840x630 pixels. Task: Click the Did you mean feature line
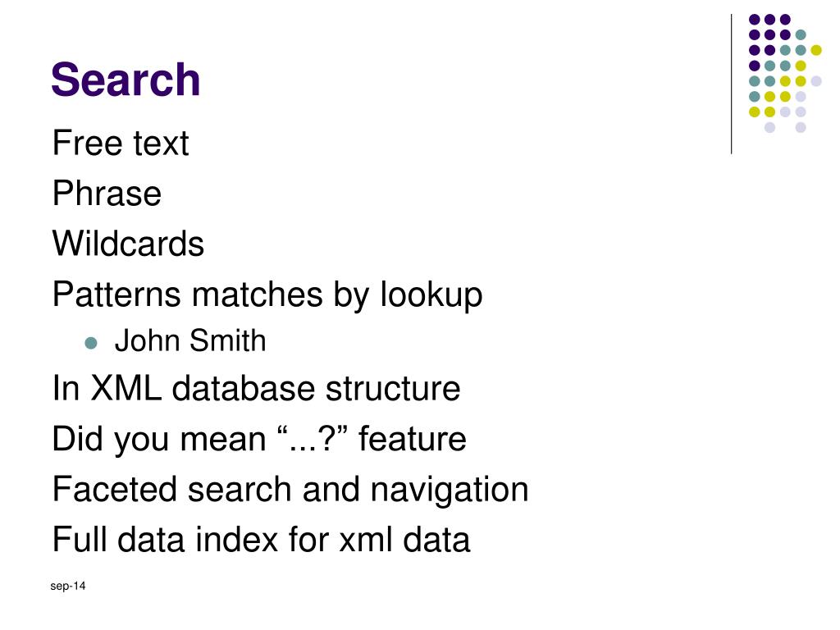tap(259, 440)
